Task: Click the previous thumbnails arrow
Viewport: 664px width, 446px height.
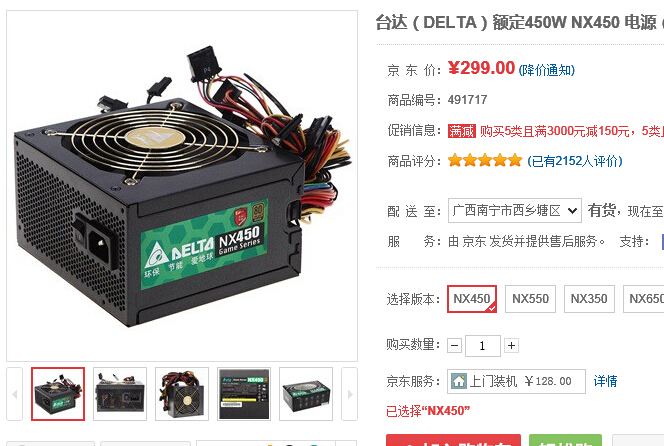Action: pyautogui.click(x=14, y=394)
